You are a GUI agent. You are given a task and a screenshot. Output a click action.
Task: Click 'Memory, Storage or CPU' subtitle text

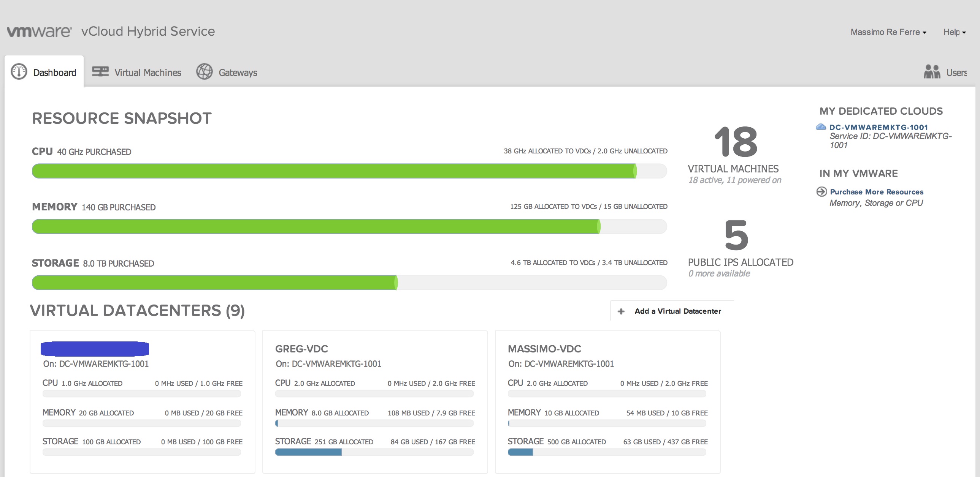[876, 203]
